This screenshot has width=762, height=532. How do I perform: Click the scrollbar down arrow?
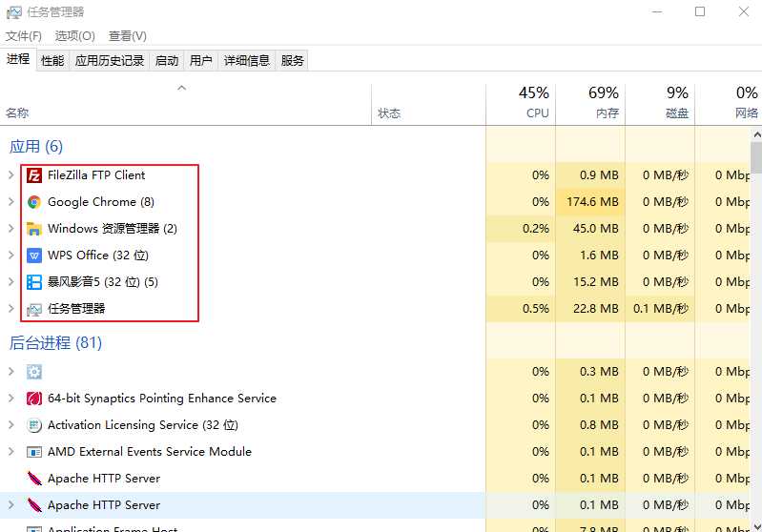click(756, 525)
